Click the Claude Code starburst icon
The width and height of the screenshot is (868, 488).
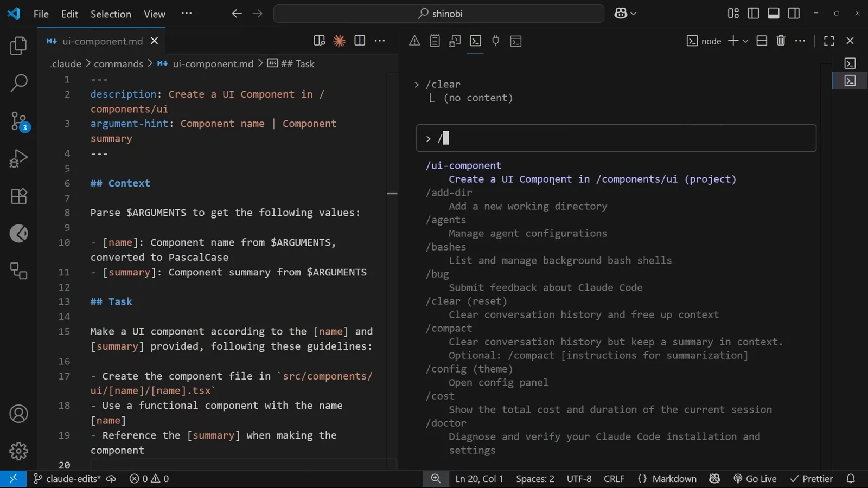[x=339, y=41]
